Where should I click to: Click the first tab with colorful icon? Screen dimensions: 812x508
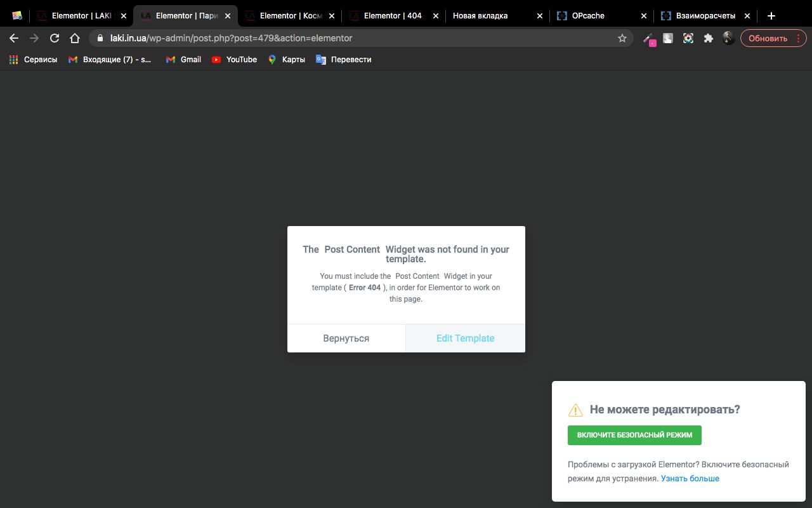click(17, 16)
